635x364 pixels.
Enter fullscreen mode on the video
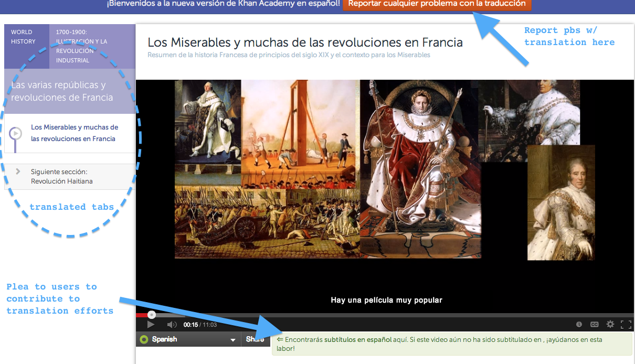click(626, 325)
